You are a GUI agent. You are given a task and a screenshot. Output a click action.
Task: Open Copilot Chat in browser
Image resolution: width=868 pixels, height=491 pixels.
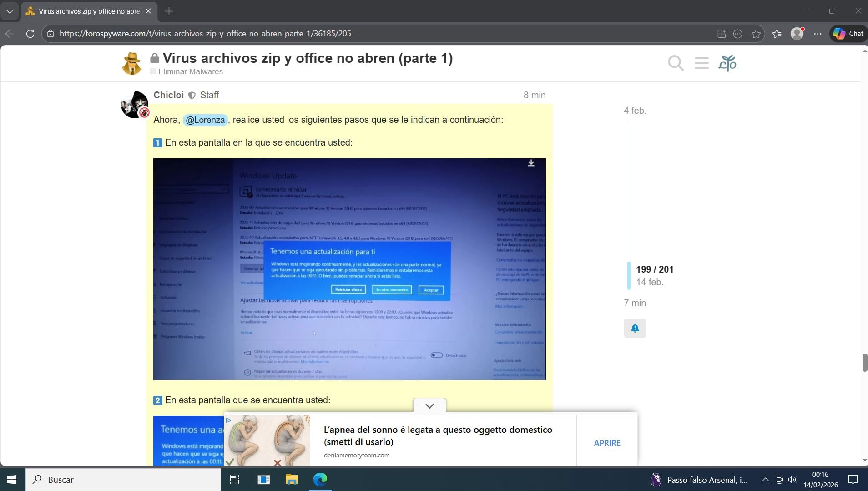[848, 34]
